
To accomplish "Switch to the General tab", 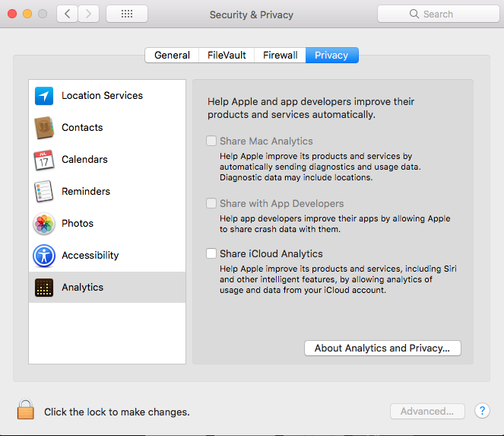I will point(172,55).
